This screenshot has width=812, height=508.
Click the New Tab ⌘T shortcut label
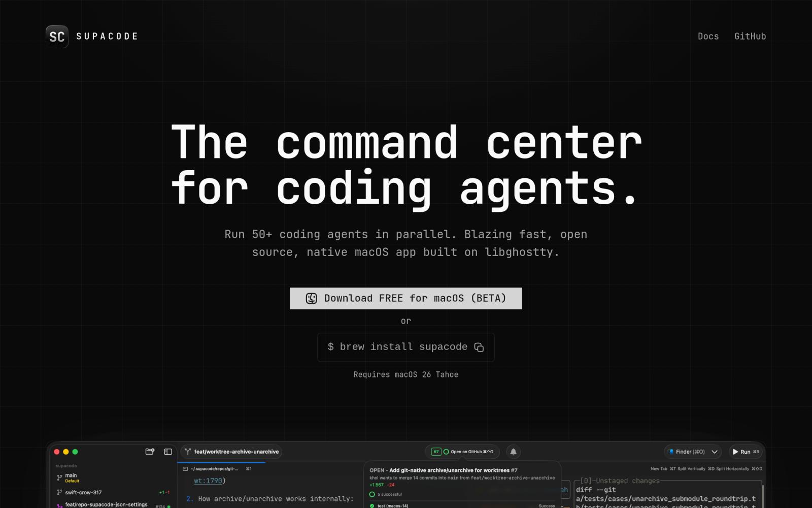point(663,469)
